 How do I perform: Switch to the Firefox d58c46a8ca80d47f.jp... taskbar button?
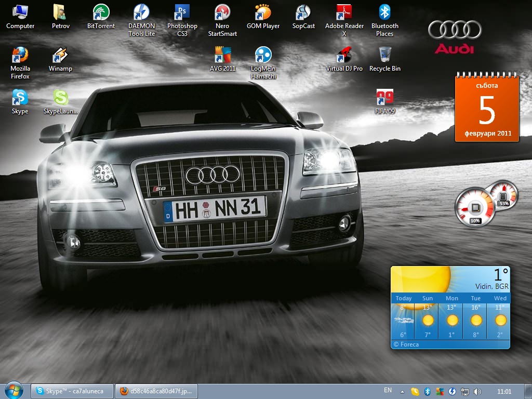coord(156,391)
